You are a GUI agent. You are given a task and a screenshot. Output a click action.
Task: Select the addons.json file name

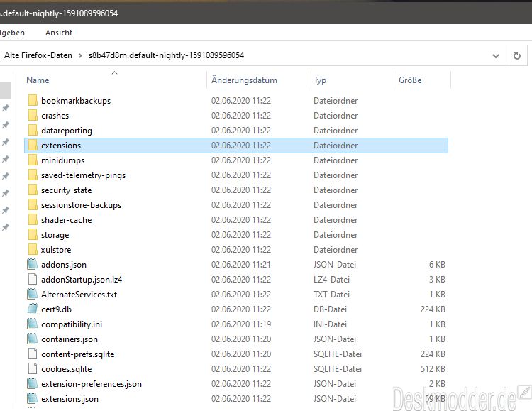coord(64,265)
